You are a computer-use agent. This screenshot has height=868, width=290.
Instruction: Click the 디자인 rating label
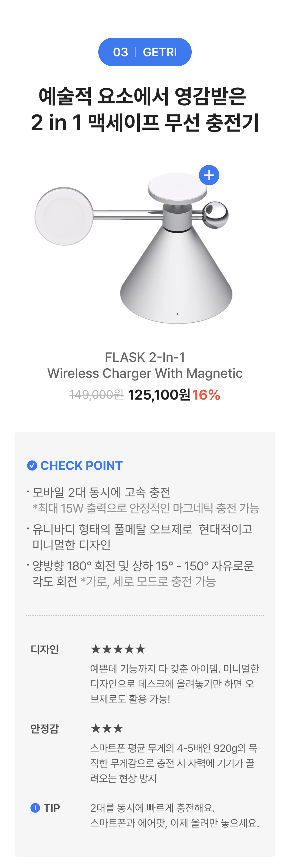pos(45,649)
